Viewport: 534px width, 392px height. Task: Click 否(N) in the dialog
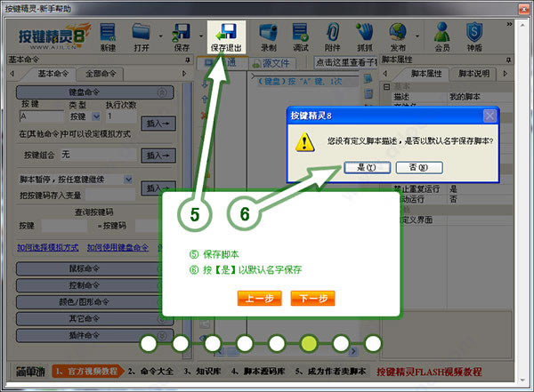419,167
